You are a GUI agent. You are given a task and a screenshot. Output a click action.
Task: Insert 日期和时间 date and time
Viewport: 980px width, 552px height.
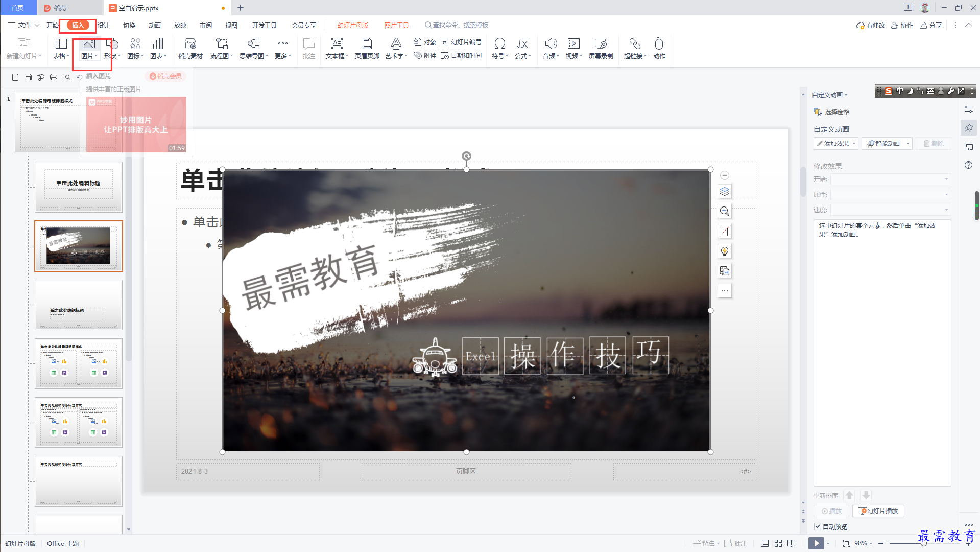tap(461, 55)
